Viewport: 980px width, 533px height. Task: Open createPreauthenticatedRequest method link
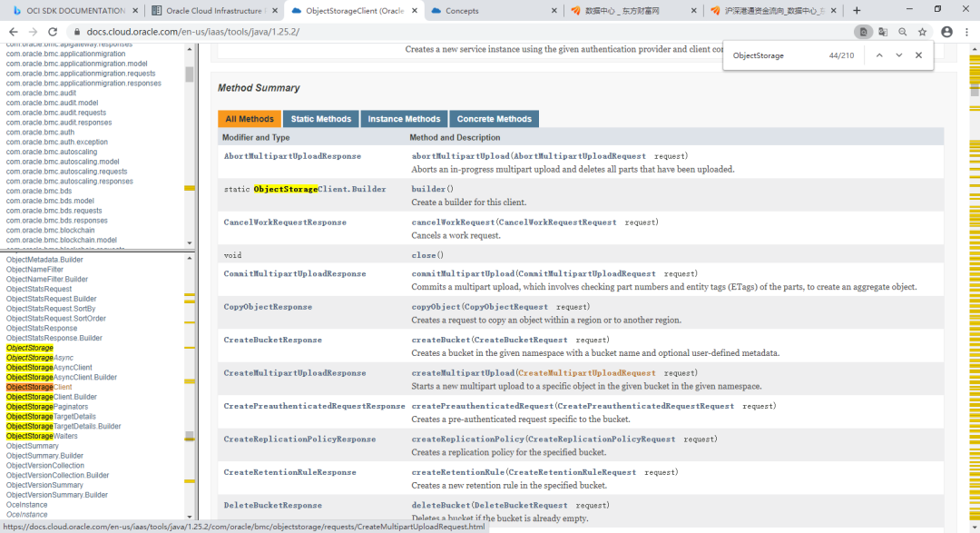(x=483, y=406)
